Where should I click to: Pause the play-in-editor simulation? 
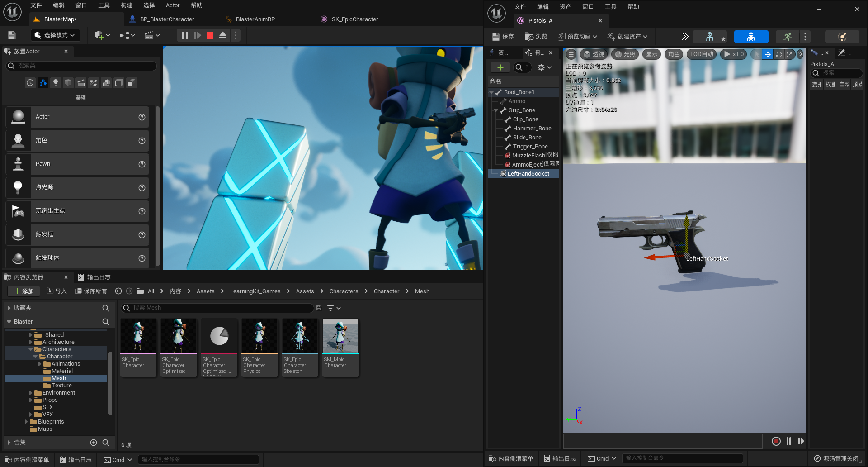(184, 35)
